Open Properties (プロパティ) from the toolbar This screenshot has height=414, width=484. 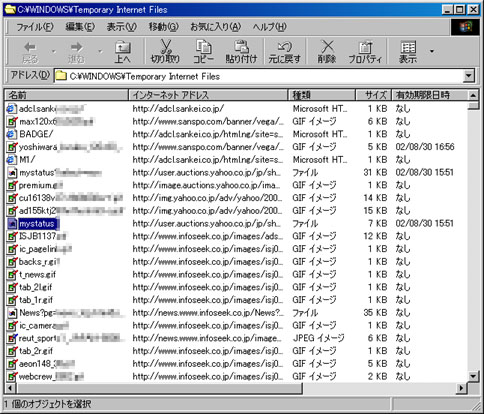[365, 52]
